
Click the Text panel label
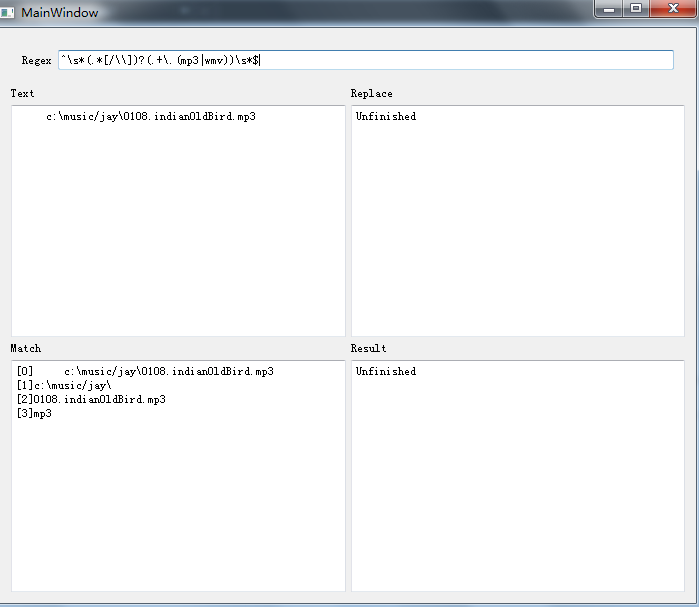(x=22, y=93)
